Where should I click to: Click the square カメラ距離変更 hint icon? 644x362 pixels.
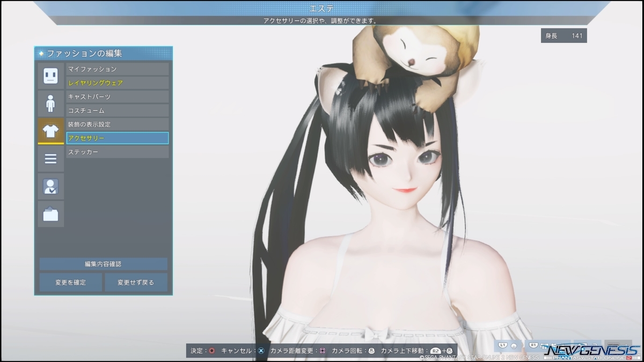click(x=322, y=351)
